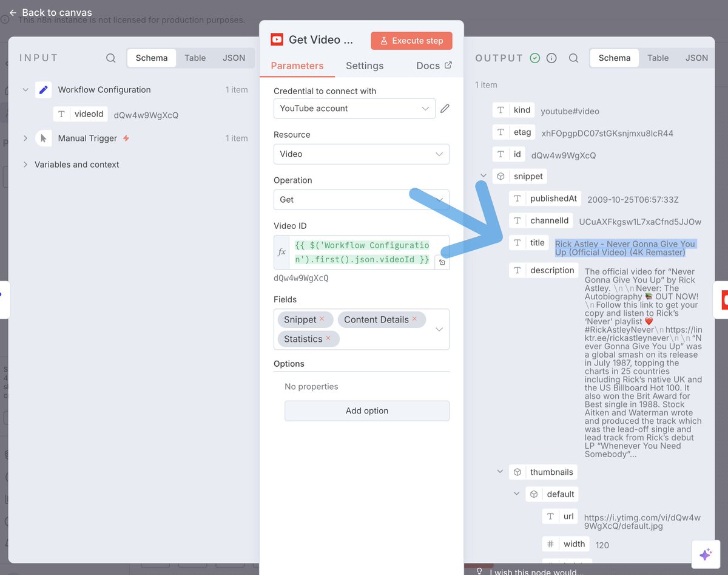Select output JSON view
The height and width of the screenshot is (575, 728).
click(697, 58)
